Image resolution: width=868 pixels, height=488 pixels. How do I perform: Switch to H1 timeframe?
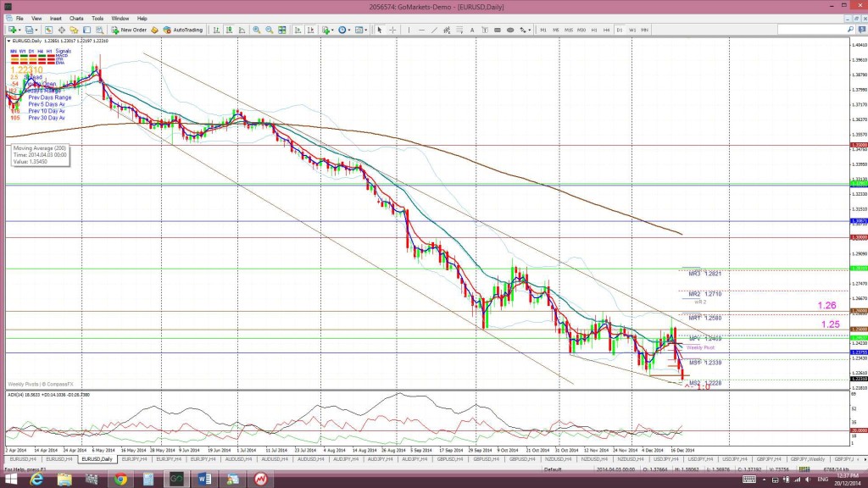tap(594, 30)
